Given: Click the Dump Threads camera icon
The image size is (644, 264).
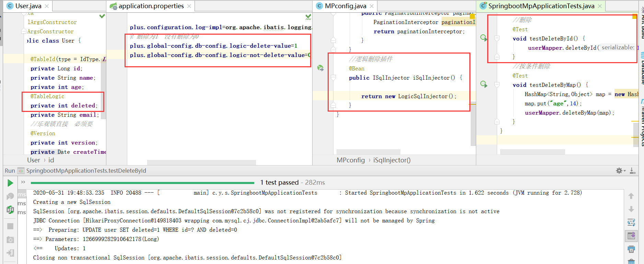Looking at the screenshot, I should 10,240.
